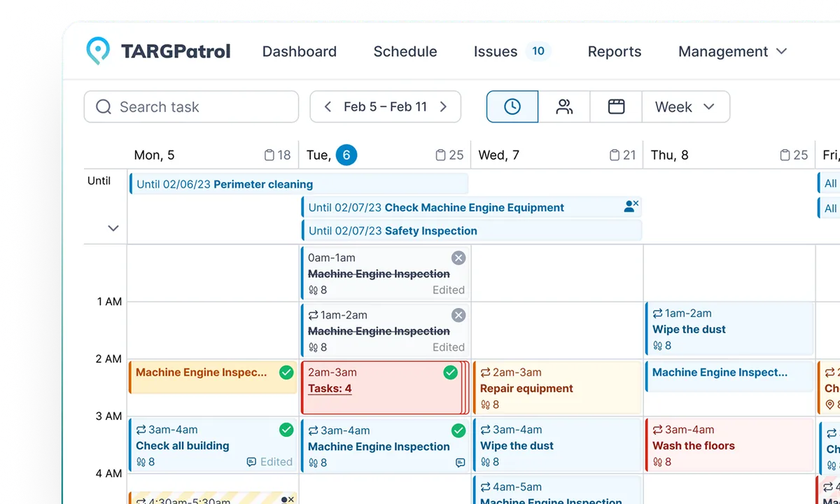This screenshot has height=504, width=840.
Task: Select the calendar view icon
Action: pos(616,106)
